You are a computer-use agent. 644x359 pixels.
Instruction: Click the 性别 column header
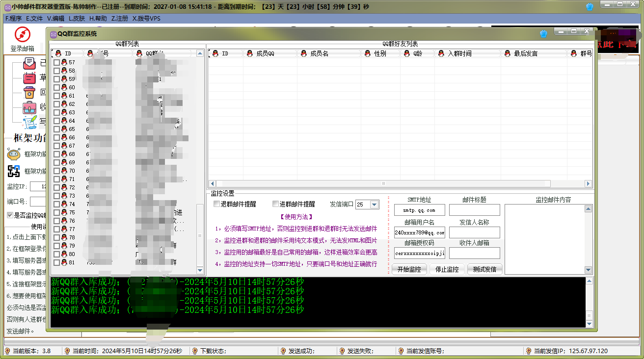click(x=380, y=53)
